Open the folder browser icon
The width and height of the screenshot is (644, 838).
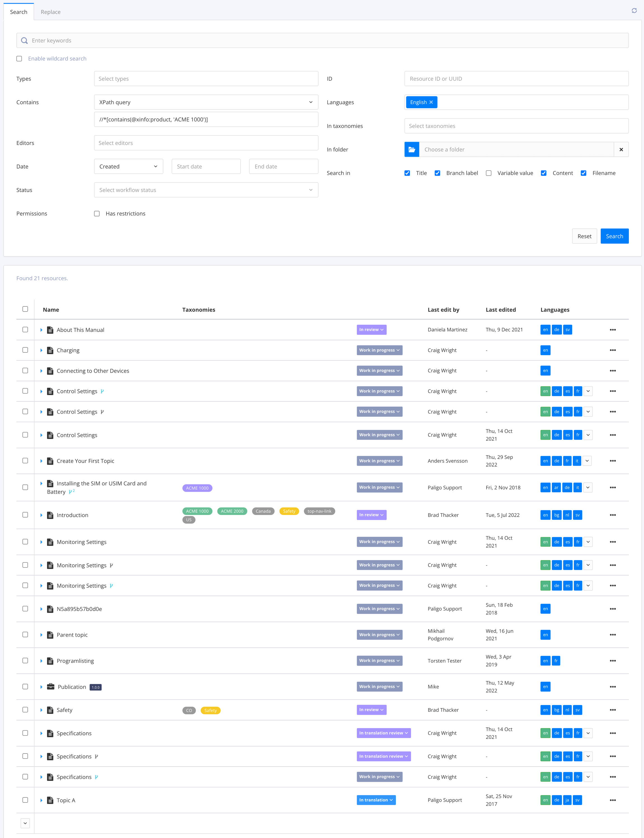click(x=411, y=149)
